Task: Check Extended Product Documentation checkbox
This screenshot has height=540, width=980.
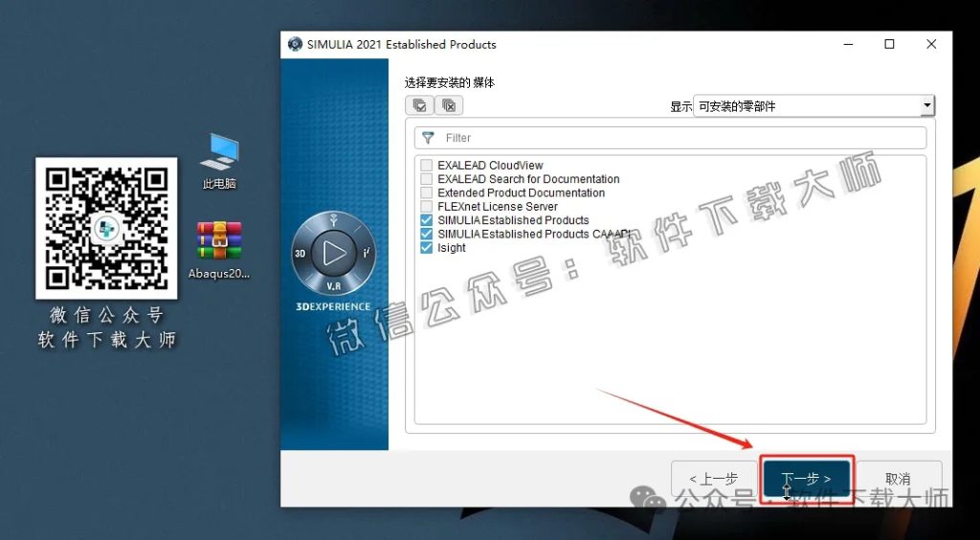Action: 426,192
